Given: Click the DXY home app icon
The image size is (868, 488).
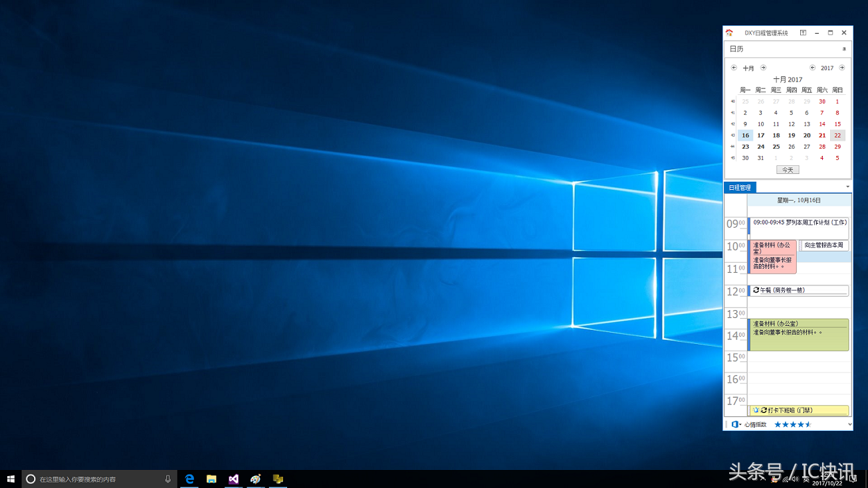Looking at the screenshot, I should (x=729, y=33).
